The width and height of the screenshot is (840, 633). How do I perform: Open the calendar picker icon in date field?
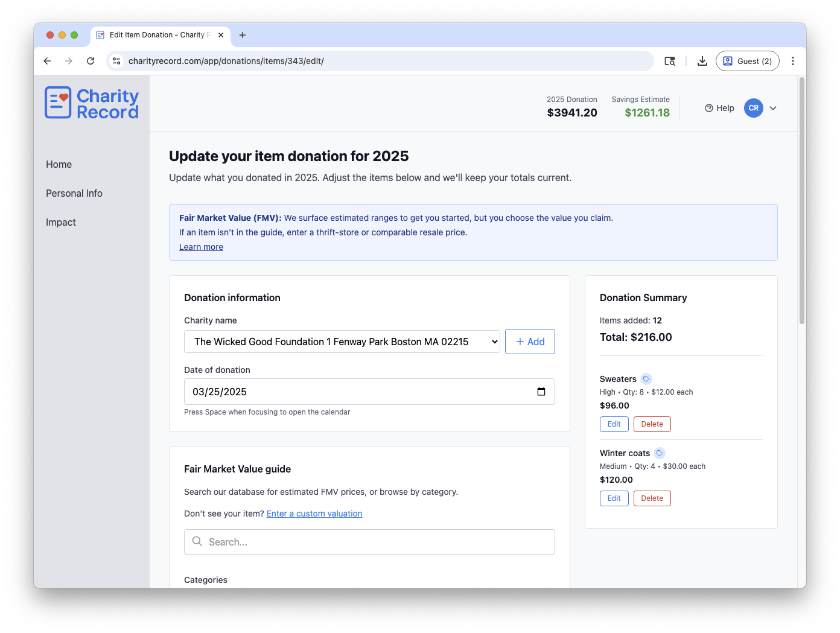pos(541,392)
